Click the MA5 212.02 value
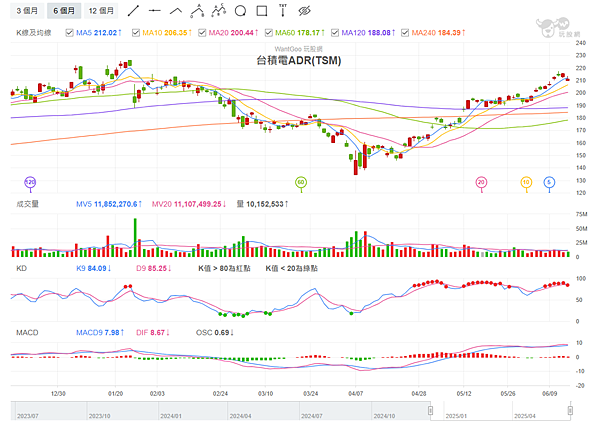Screen dimensions: 600x431 (99, 33)
